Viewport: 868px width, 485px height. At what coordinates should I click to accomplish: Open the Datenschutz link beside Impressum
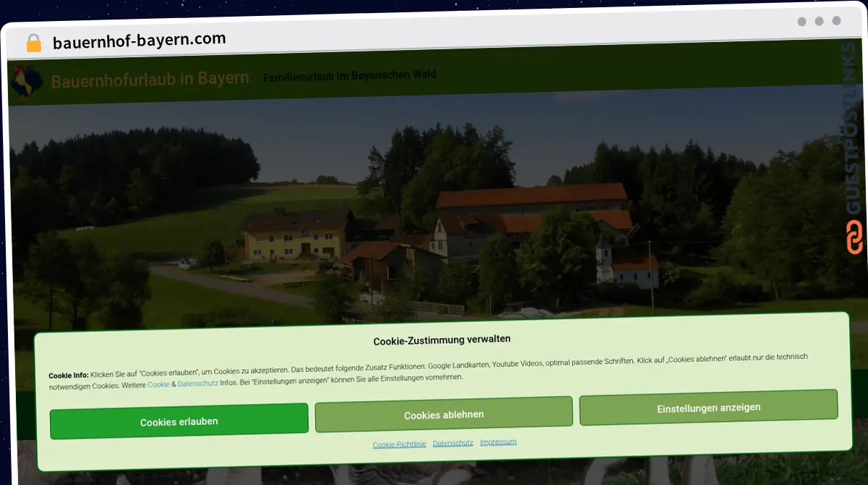(453, 443)
